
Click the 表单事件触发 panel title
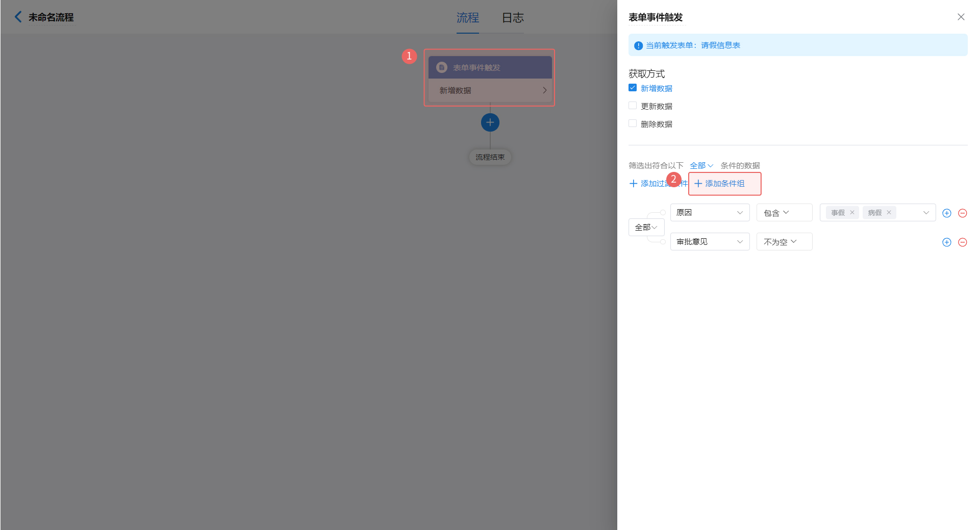click(x=656, y=17)
